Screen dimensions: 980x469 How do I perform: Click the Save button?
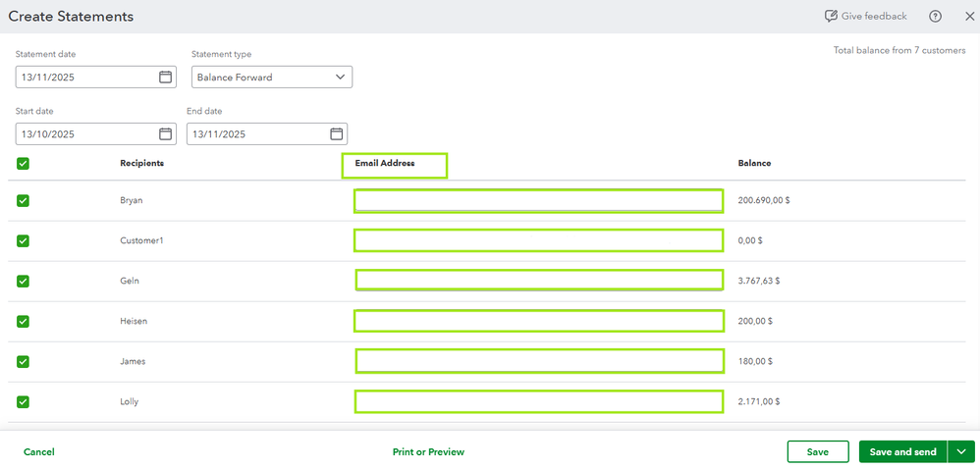pos(818,451)
